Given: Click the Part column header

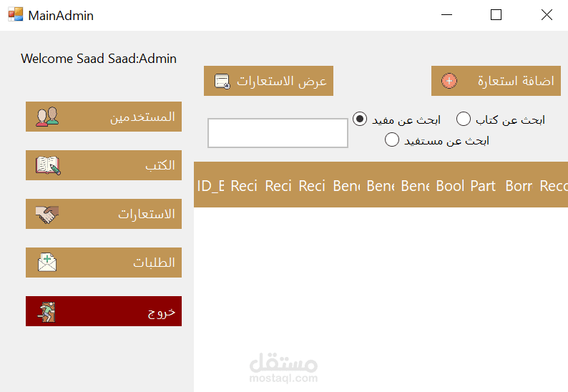Looking at the screenshot, I should tap(483, 186).
